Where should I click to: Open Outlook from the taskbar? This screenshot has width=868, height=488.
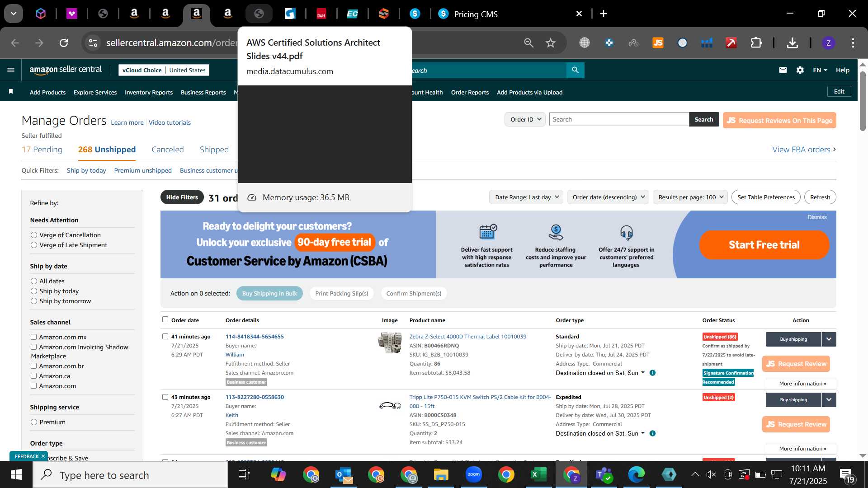pos(344,474)
